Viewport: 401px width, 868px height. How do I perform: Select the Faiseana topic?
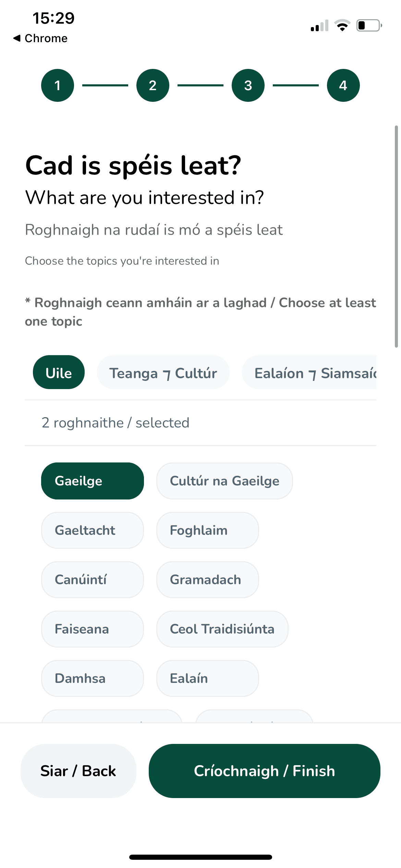click(x=92, y=629)
